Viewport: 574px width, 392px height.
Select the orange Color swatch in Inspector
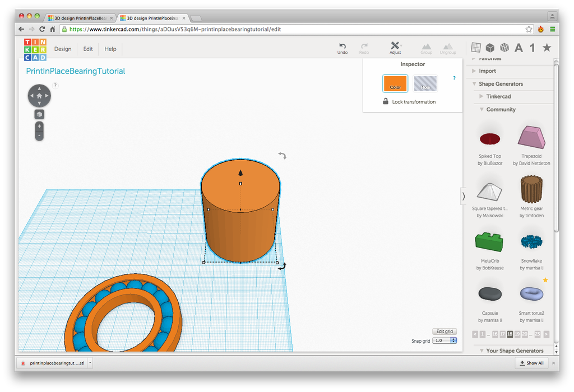click(395, 83)
